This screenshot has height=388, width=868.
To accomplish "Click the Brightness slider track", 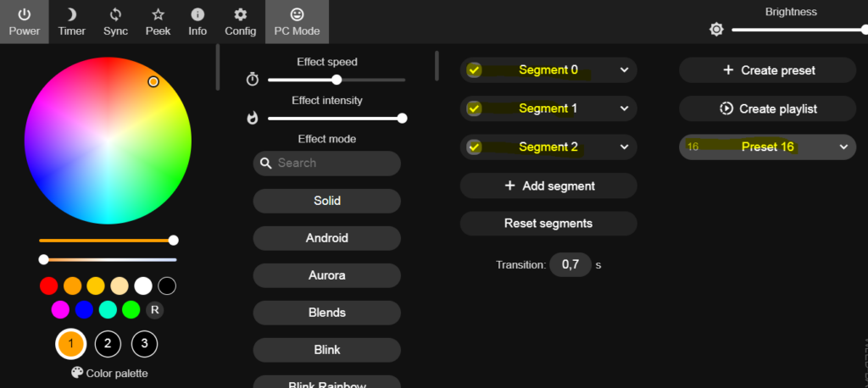I will pyautogui.click(x=799, y=30).
